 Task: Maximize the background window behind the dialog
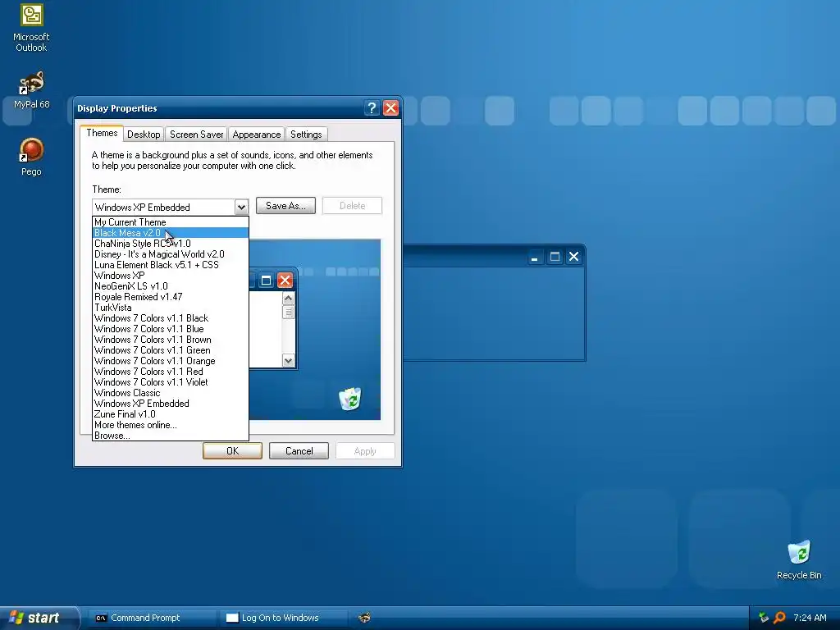[555, 257]
